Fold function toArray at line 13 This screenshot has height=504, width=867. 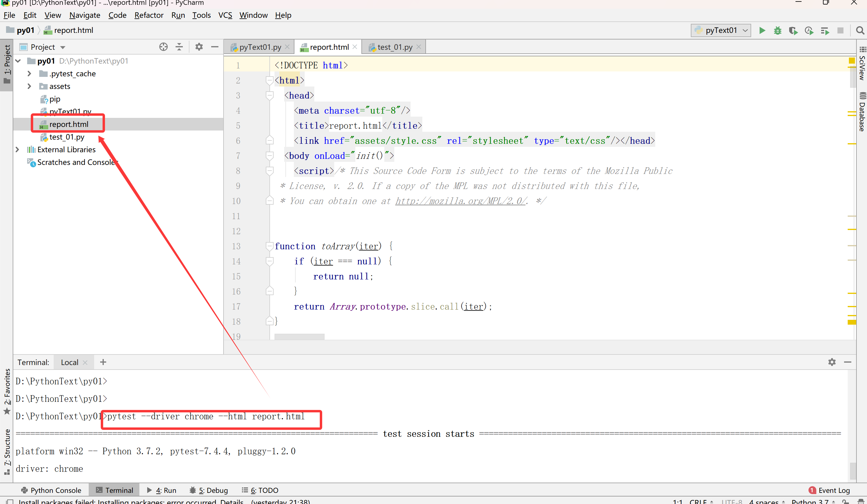(x=269, y=246)
